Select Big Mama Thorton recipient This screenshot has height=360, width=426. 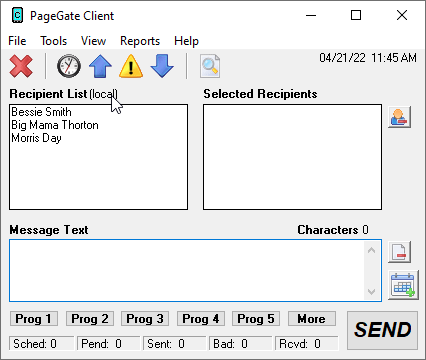click(55, 125)
